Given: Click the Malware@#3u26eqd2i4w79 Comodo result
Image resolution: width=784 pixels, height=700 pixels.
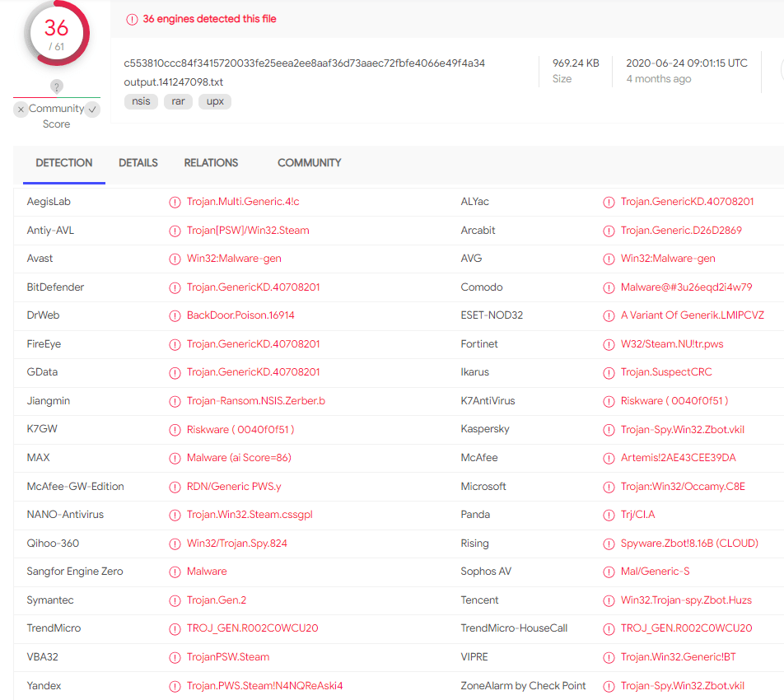Looking at the screenshot, I should tap(687, 287).
